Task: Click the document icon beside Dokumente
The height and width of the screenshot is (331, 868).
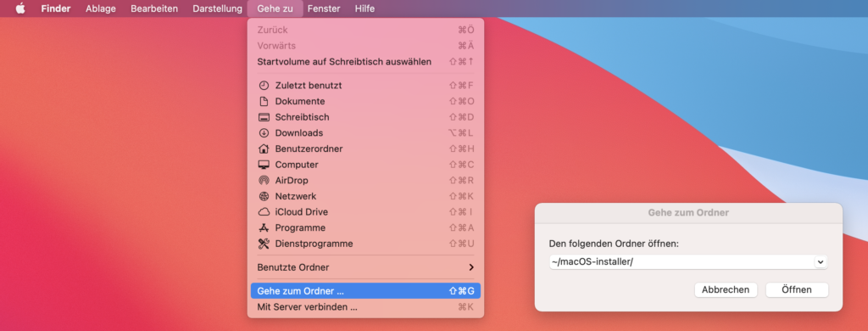Action: pos(264,102)
